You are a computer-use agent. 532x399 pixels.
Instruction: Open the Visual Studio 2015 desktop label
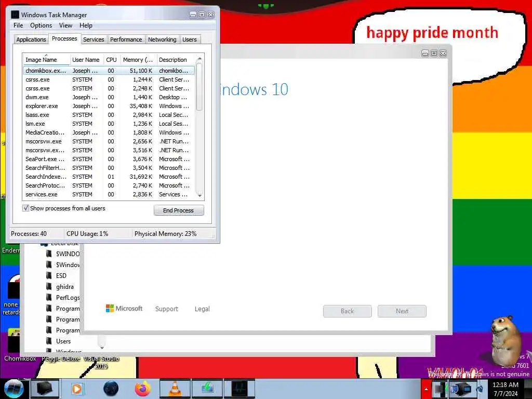point(101,362)
